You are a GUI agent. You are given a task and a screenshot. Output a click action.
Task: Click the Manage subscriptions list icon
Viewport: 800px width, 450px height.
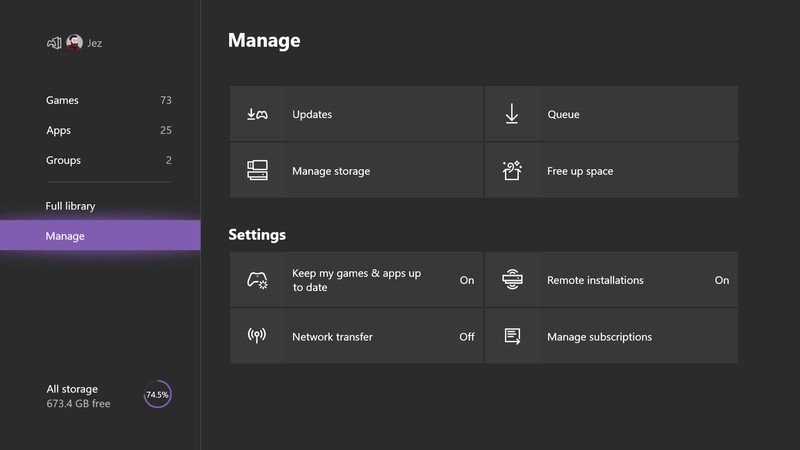tap(511, 336)
